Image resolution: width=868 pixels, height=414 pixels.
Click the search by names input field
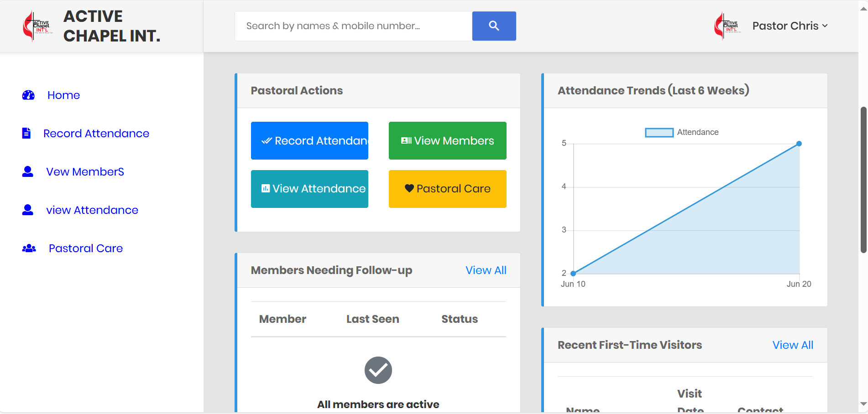(x=353, y=26)
